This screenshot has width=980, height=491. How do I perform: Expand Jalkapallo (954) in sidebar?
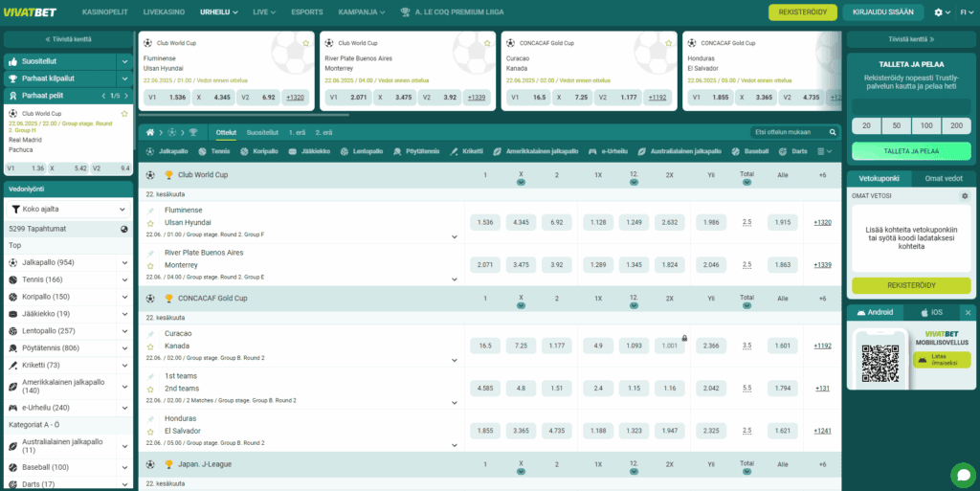[x=124, y=263]
